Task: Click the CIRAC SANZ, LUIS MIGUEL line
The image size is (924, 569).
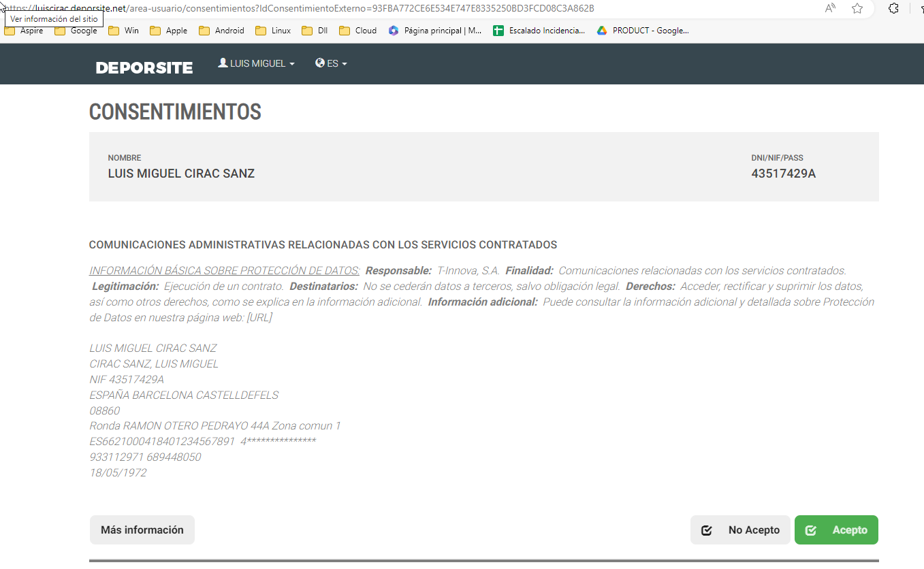Action: point(154,363)
